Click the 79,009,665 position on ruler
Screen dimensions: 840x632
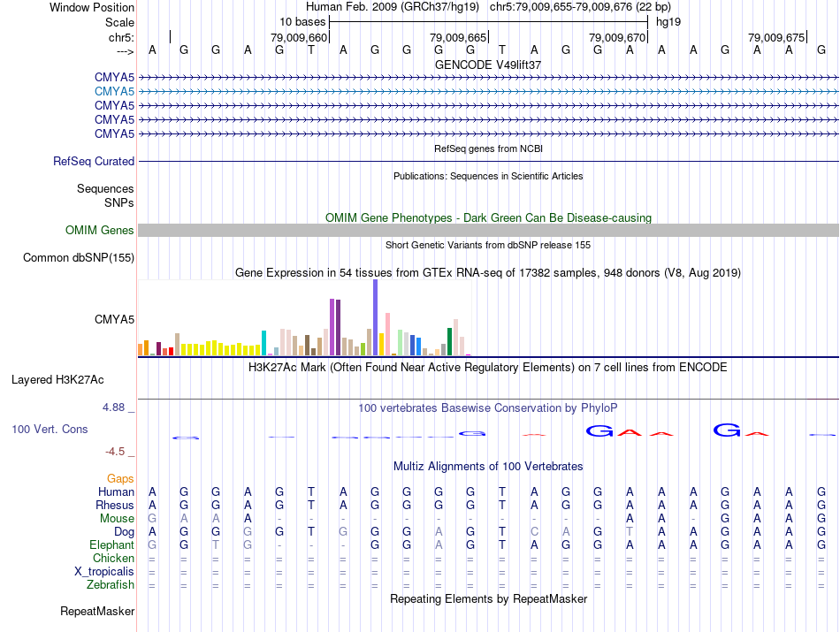[x=458, y=37]
